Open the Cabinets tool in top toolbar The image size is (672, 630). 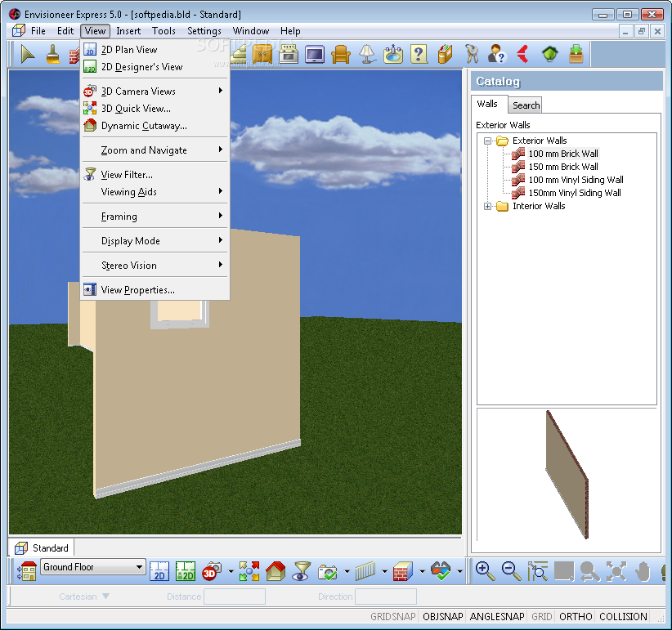(262, 55)
